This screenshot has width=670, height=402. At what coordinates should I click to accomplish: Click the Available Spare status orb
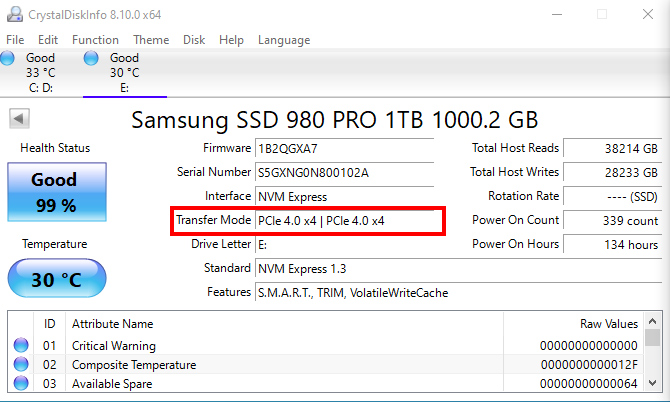point(21,384)
